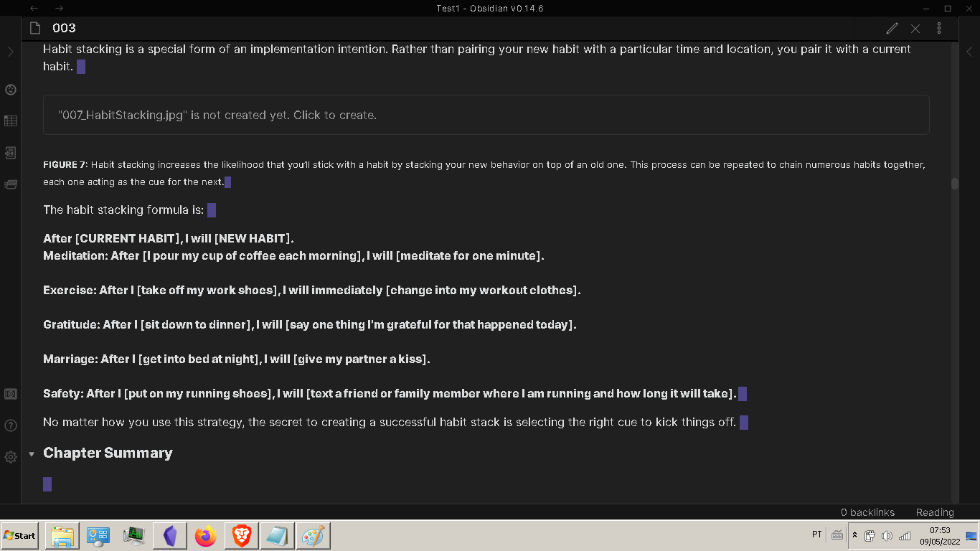The height and width of the screenshot is (551, 980).
Task: Switch to edit mode with pencil icon
Action: [x=892, y=28]
